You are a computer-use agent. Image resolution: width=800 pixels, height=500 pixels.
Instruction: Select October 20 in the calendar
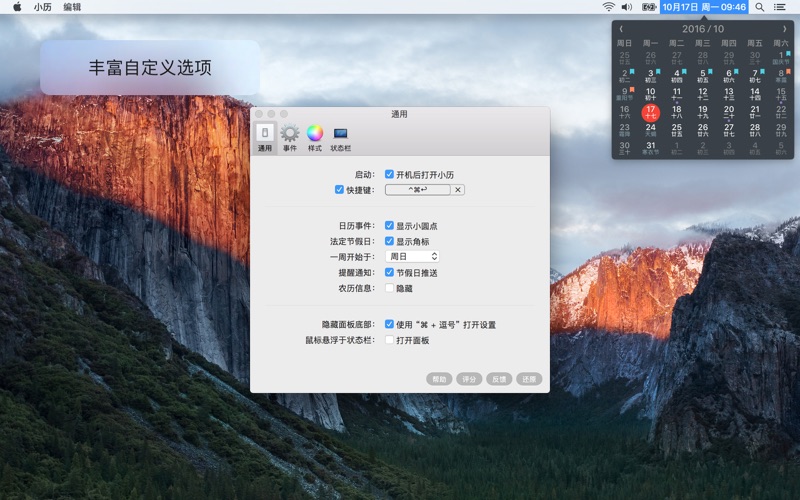[x=729, y=112]
